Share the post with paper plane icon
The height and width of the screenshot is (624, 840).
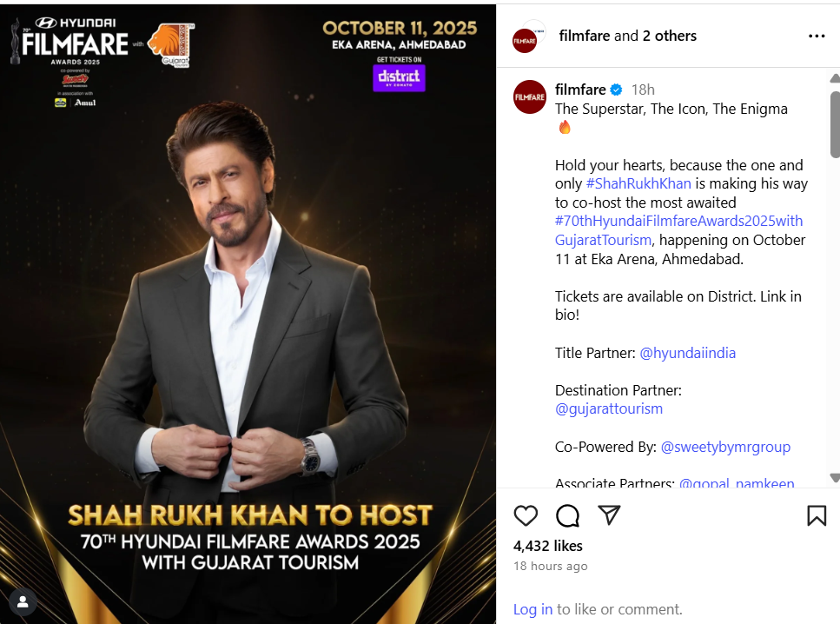pyautogui.click(x=609, y=515)
